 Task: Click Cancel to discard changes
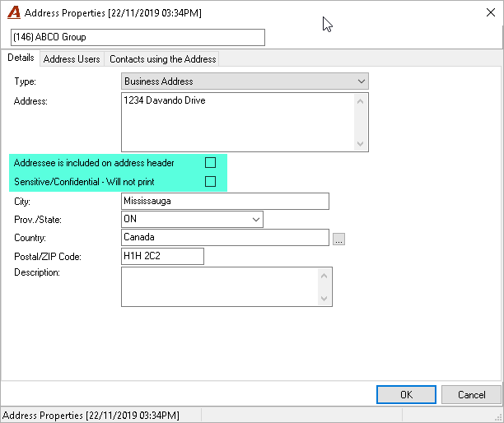click(x=472, y=394)
